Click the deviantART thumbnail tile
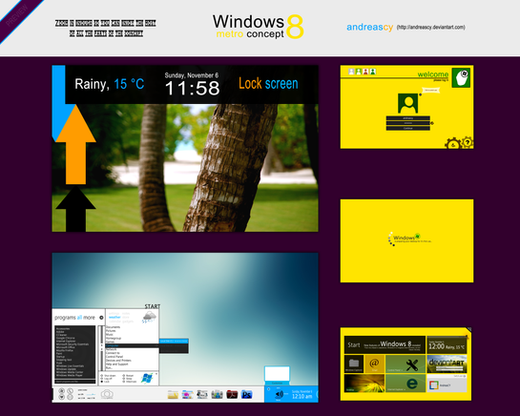This screenshot has width=520, height=416. click(447, 364)
